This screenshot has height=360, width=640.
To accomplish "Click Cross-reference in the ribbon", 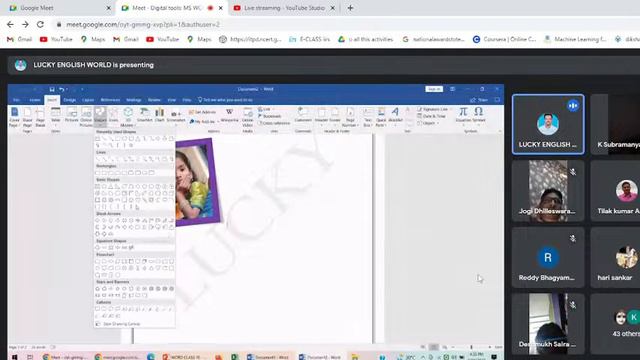I will coord(274,123).
